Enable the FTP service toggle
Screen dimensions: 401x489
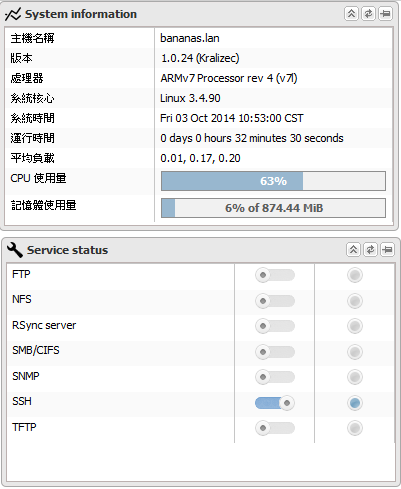tap(275, 275)
